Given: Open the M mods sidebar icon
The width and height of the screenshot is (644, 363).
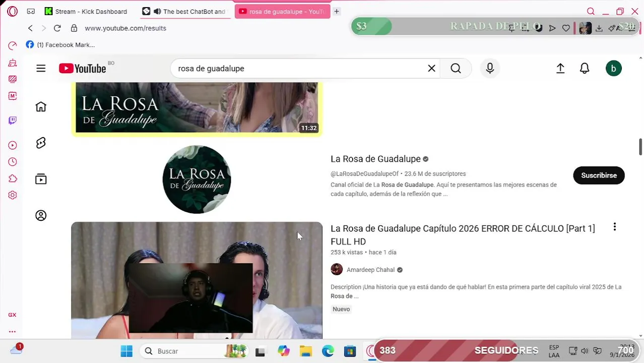Looking at the screenshot, I should coord(13,96).
